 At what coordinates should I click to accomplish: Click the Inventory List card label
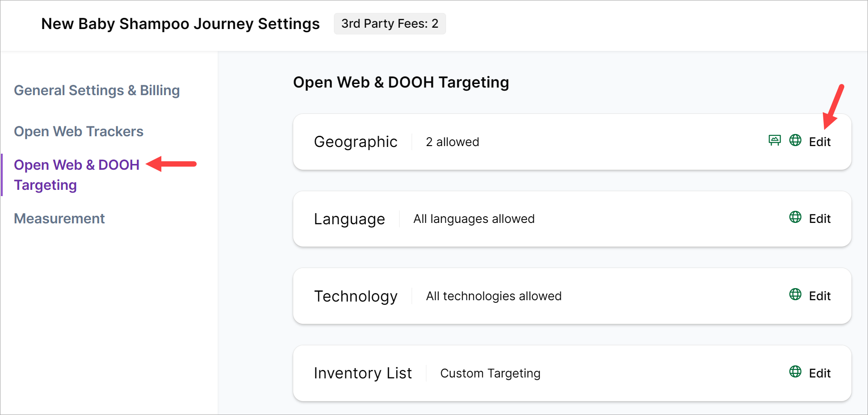(362, 373)
